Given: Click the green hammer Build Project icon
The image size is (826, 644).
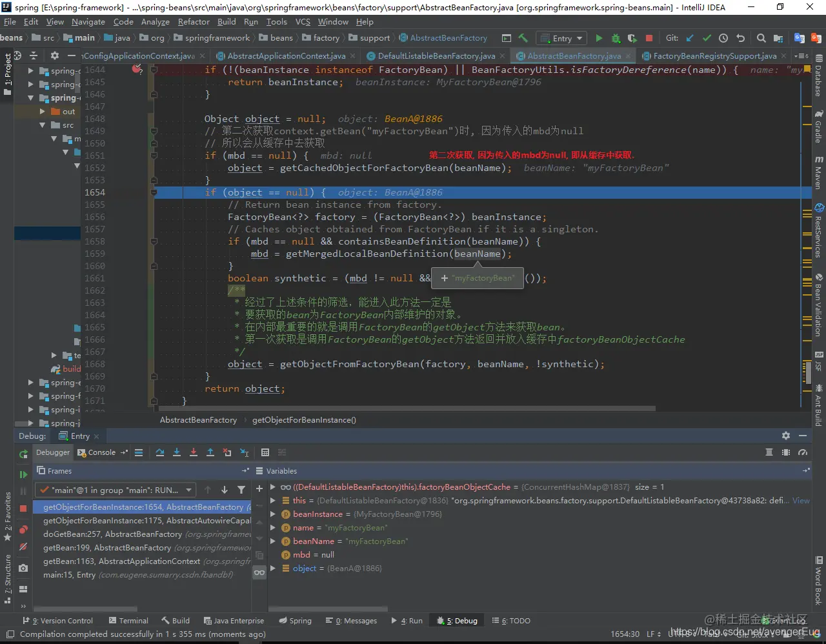Looking at the screenshot, I should coord(523,38).
